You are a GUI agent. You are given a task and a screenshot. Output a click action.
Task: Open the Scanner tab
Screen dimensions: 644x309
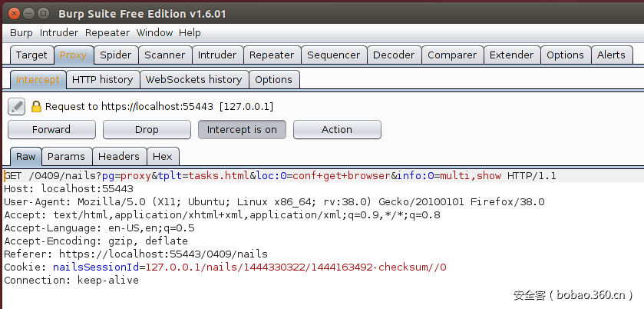tap(165, 55)
